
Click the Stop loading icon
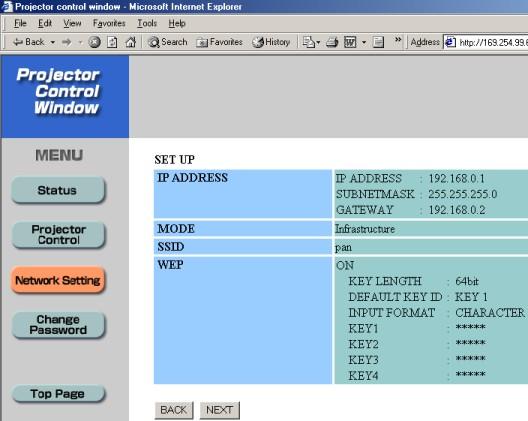(x=94, y=42)
